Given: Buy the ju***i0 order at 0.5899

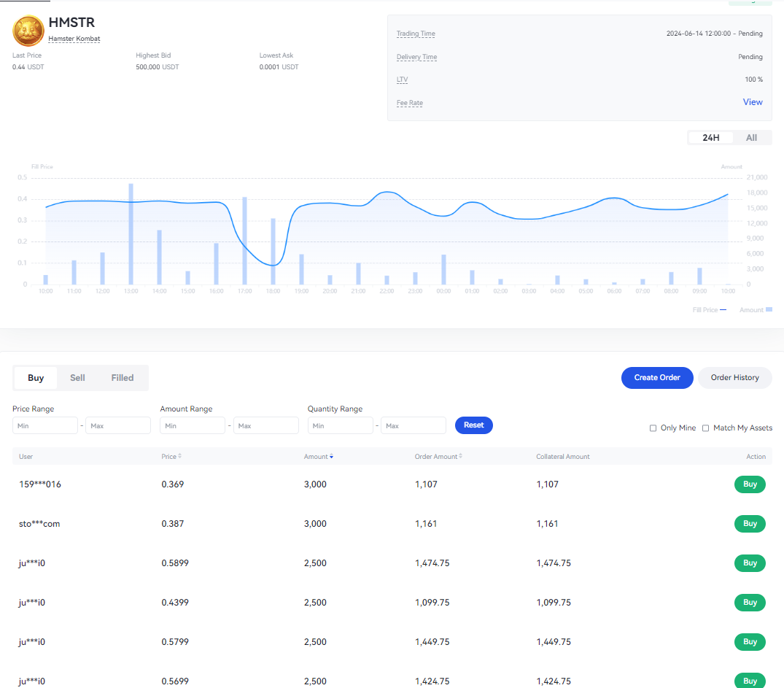Looking at the screenshot, I should pyautogui.click(x=750, y=563).
